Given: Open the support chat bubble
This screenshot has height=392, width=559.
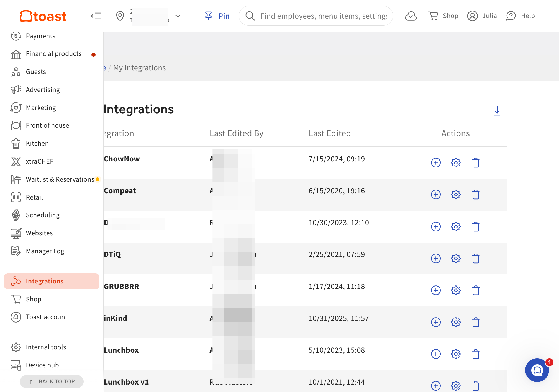Looking at the screenshot, I should (x=537, y=370).
